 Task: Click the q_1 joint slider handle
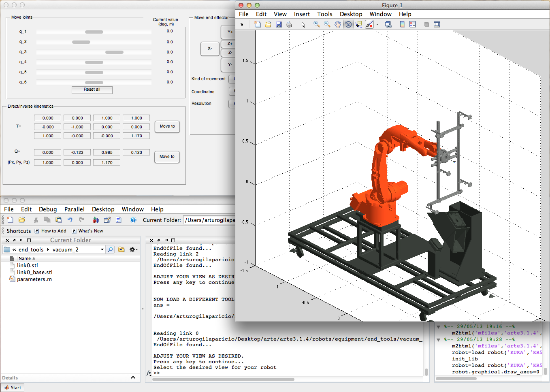tap(94, 32)
